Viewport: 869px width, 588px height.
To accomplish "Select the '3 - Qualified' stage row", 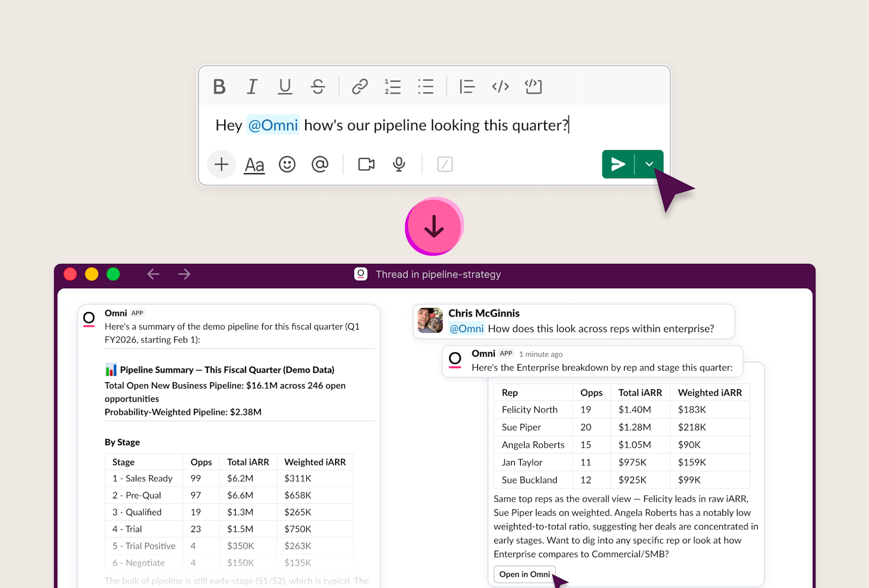I will (229, 512).
